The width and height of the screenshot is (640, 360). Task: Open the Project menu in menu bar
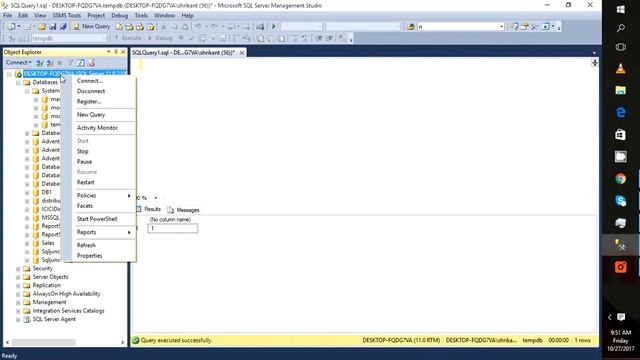96,16
